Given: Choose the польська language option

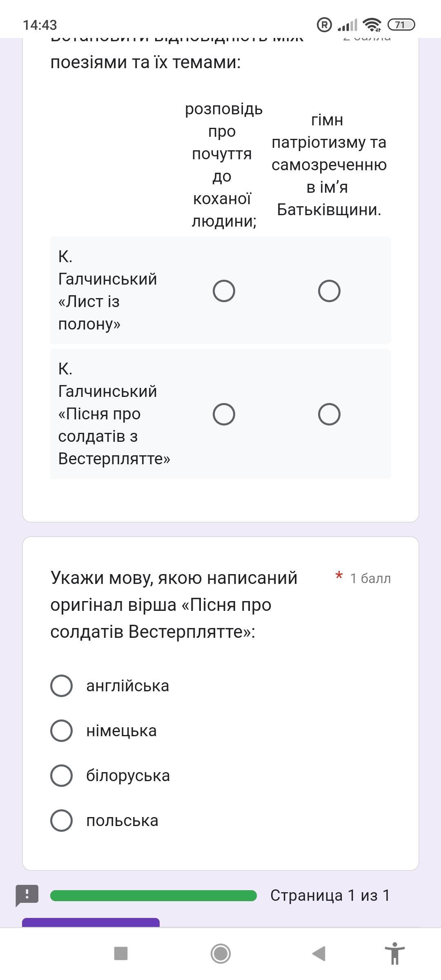Looking at the screenshot, I should [x=61, y=820].
